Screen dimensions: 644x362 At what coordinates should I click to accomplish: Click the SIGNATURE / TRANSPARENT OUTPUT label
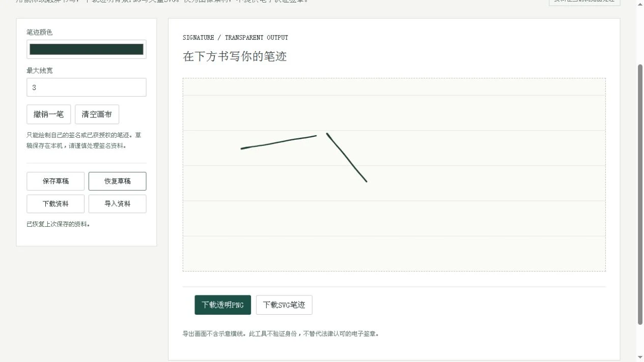click(235, 38)
